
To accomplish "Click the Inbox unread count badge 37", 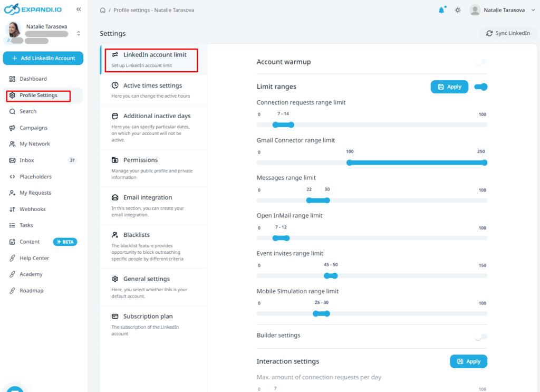I will click(72, 160).
